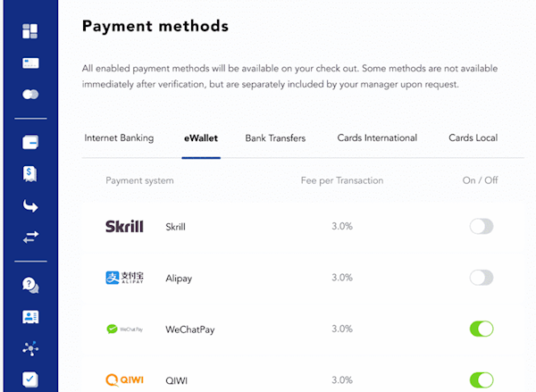Open the dashboard grid icon in sidebar

(29, 31)
